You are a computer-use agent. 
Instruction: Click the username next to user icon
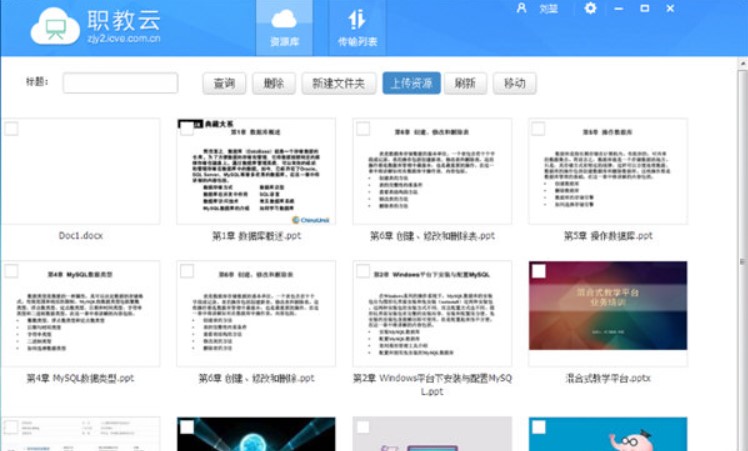pyautogui.click(x=548, y=9)
